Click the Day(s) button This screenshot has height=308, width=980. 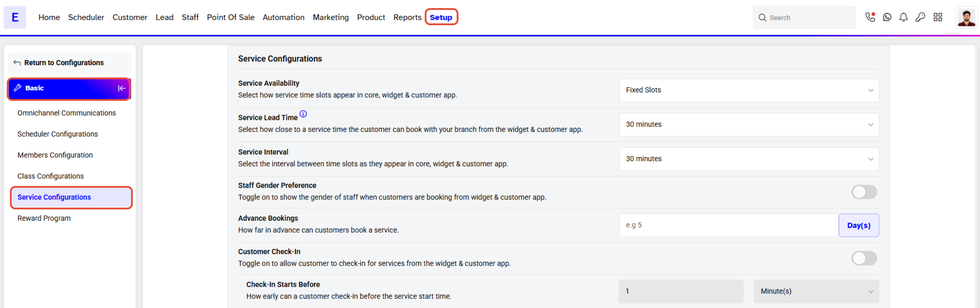pyautogui.click(x=858, y=226)
